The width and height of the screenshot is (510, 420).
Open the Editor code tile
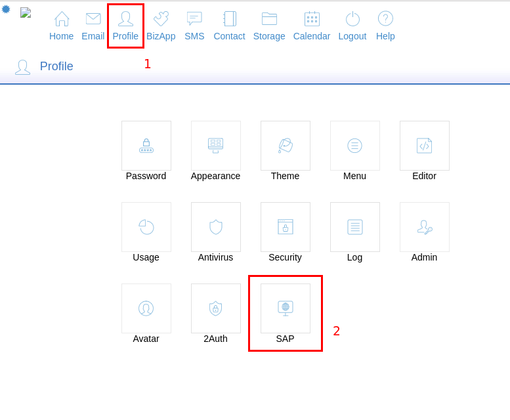pyautogui.click(x=425, y=146)
